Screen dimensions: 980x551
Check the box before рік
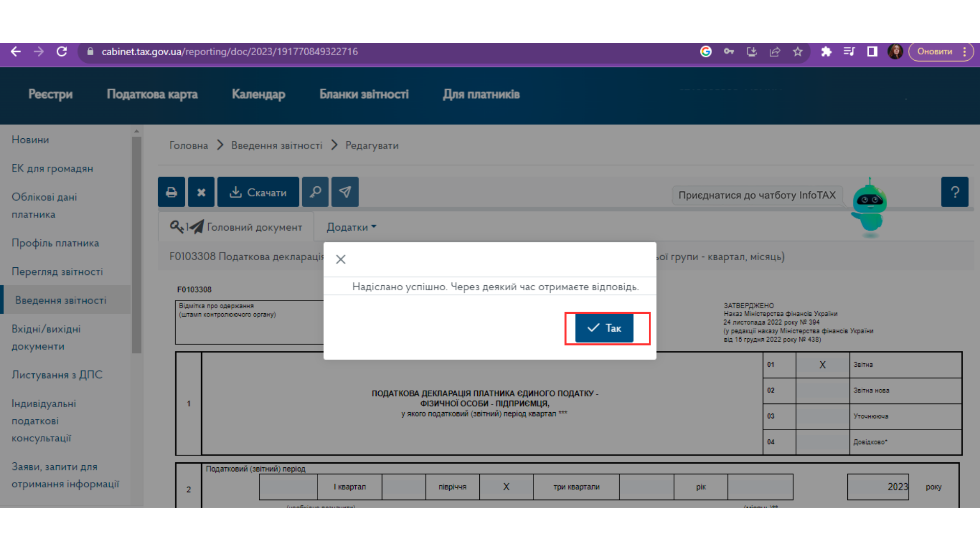647,487
